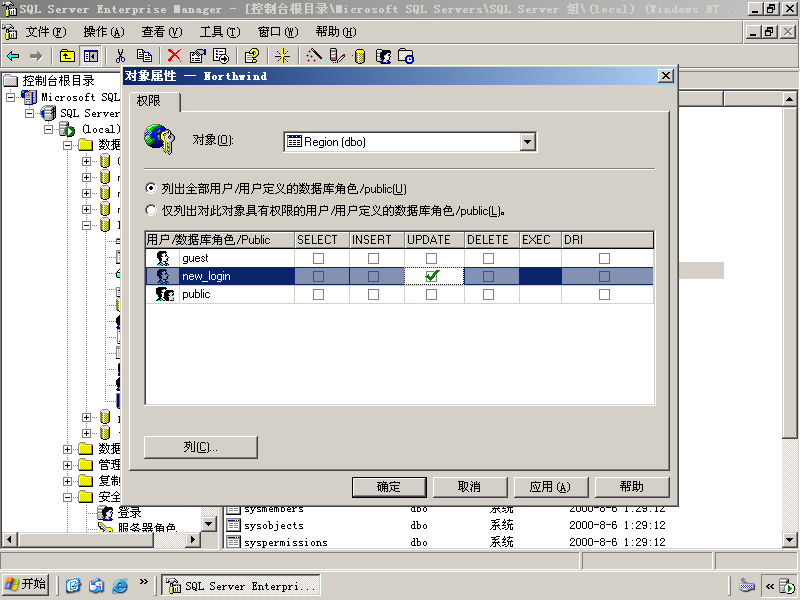
Task: Click the red X Delete icon
Action: [174, 56]
